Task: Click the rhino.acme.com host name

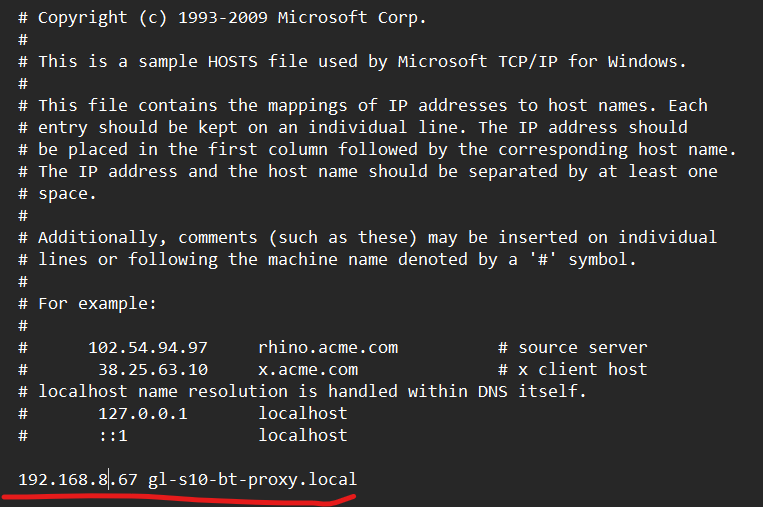Action: tap(328, 348)
